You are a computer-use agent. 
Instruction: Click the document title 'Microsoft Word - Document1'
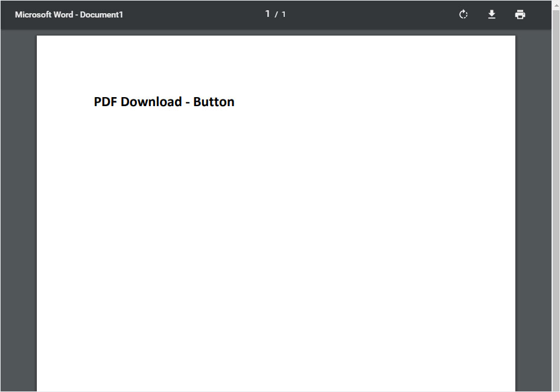click(69, 14)
